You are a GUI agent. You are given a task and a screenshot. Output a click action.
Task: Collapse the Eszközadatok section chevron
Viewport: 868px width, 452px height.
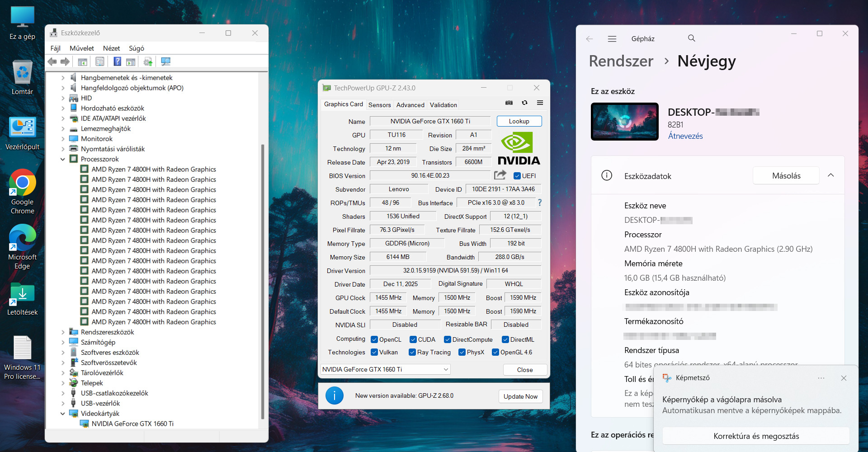pyautogui.click(x=831, y=175)
